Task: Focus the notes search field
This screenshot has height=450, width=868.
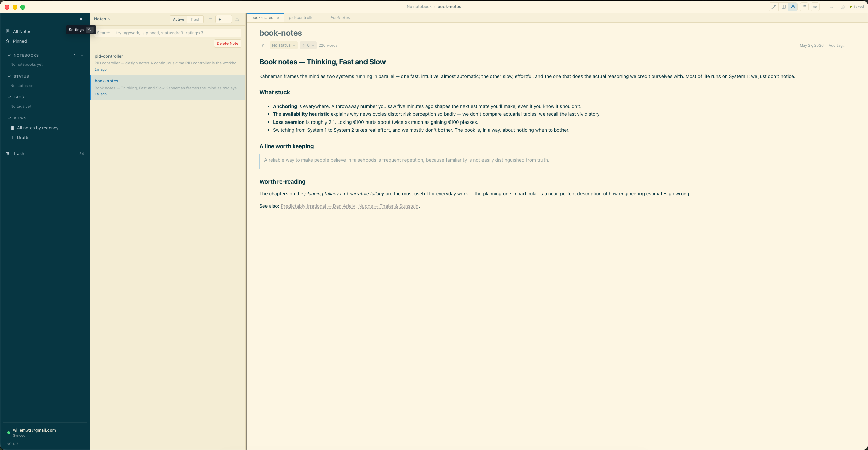Action: pyautogui.click(x=169, y=33)
